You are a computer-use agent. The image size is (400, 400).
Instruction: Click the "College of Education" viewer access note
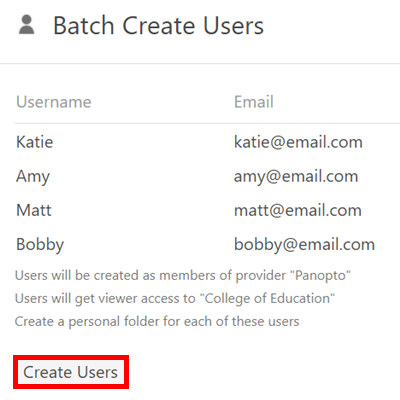click(175, 298)
